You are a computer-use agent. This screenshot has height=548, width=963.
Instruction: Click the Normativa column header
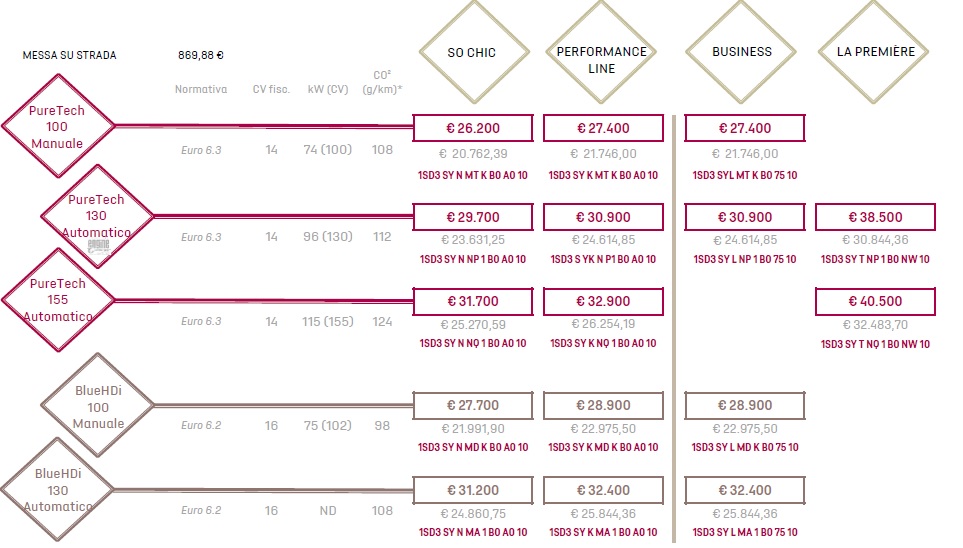pyautogui.click(x=201, y=89)
